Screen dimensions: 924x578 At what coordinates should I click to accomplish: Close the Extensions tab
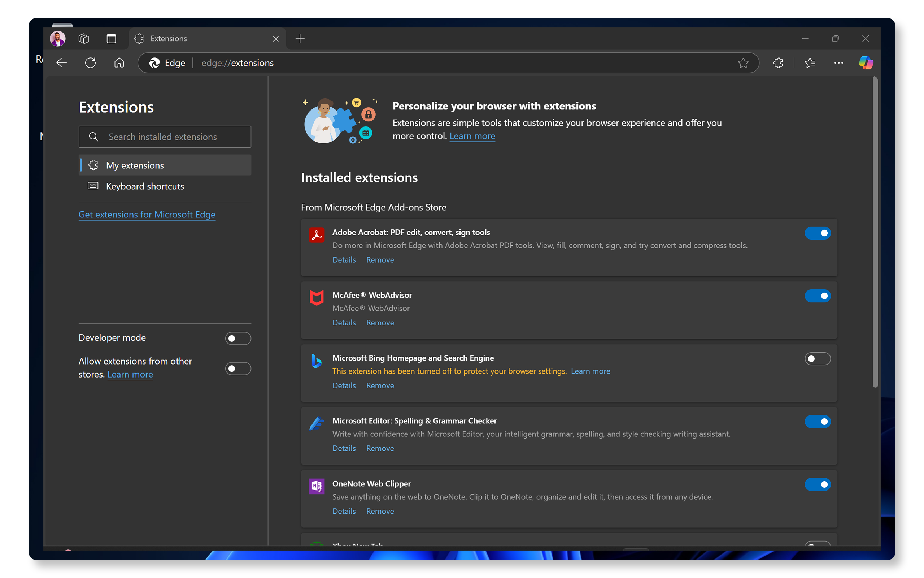276,39
